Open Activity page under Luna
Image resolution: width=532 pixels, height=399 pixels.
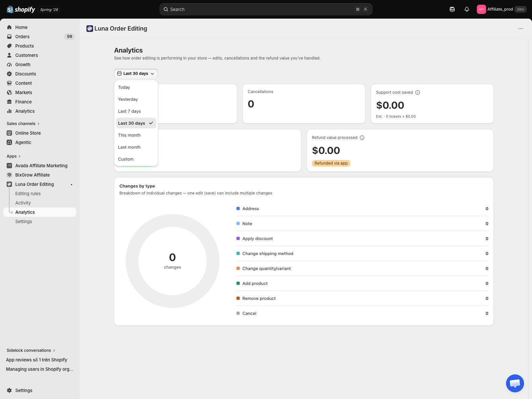(23, 203)
